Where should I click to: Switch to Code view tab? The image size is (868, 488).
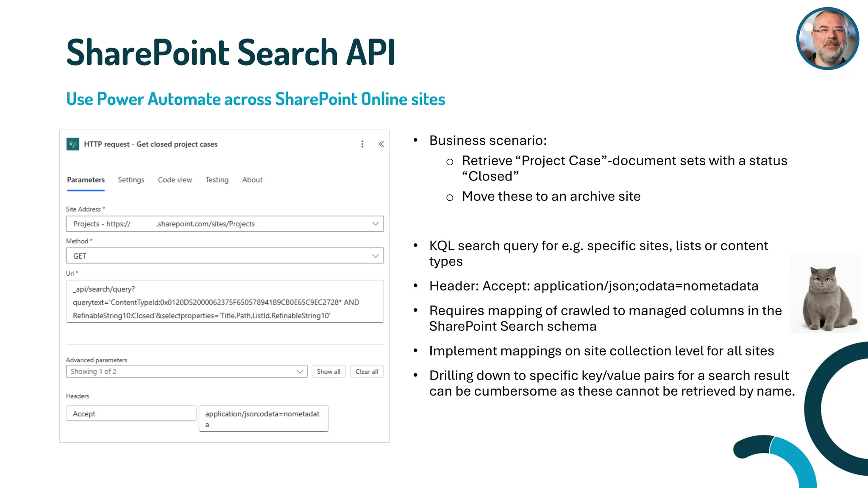tap(175, 180)
